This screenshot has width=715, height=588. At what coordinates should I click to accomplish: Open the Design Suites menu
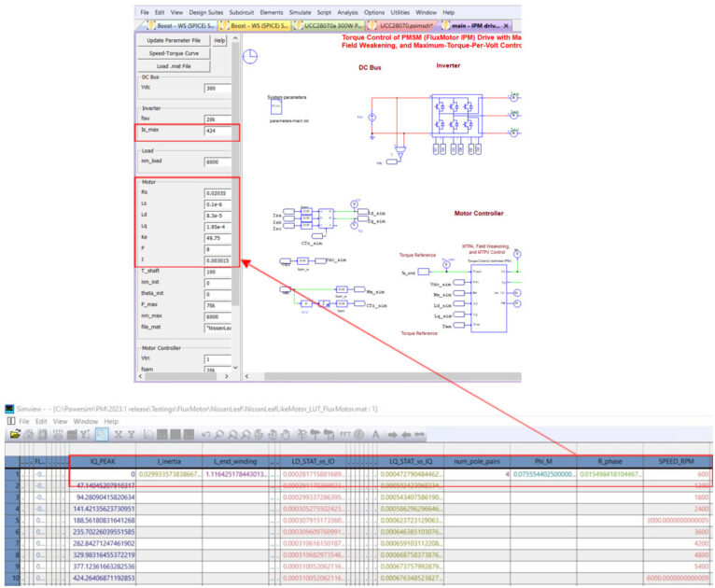(x=206, y=12)
